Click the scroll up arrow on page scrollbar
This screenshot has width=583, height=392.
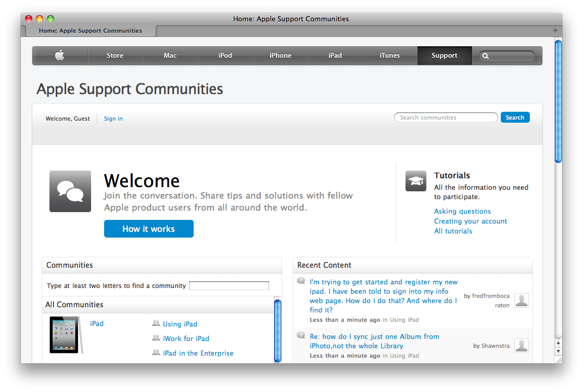coord(558,343)
